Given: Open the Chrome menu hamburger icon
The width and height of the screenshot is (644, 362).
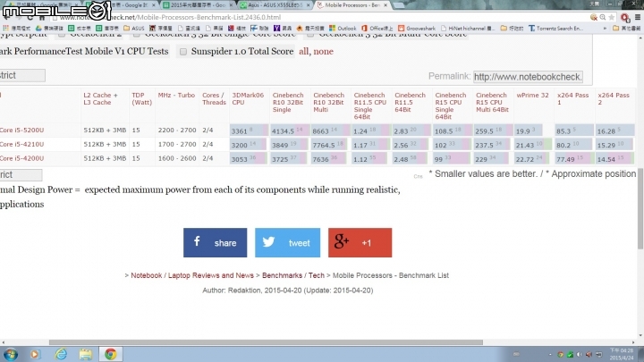Looking at the screenshot, I should (638, 17).
